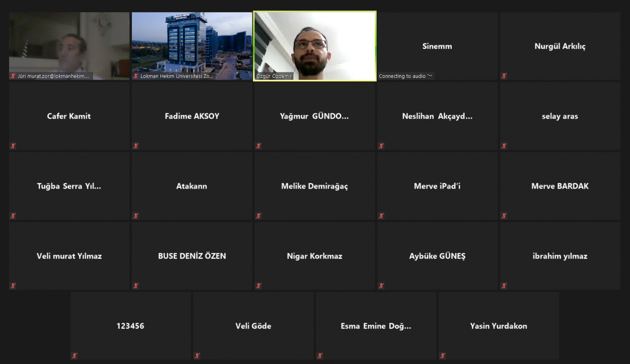Click the Yağmur GÜNDO... name

[315, 116]
